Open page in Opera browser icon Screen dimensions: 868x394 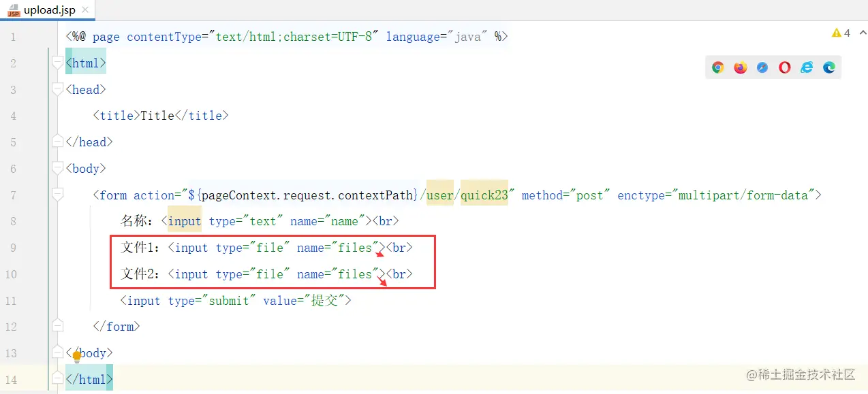click(785, 67)
